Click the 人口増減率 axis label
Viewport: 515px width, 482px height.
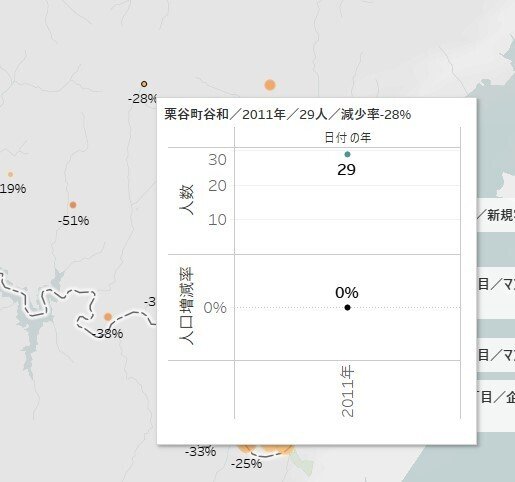(186, 305)
